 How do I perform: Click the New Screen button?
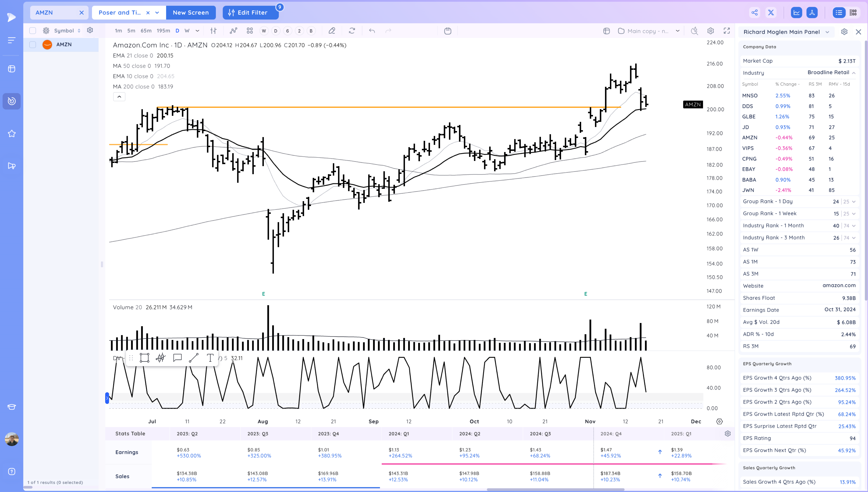191,13
